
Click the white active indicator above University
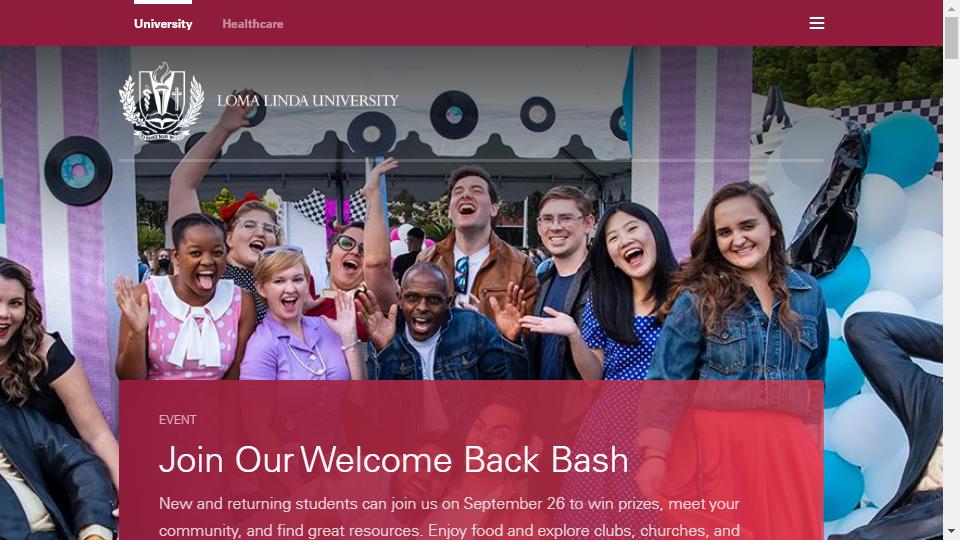point(163,2)
